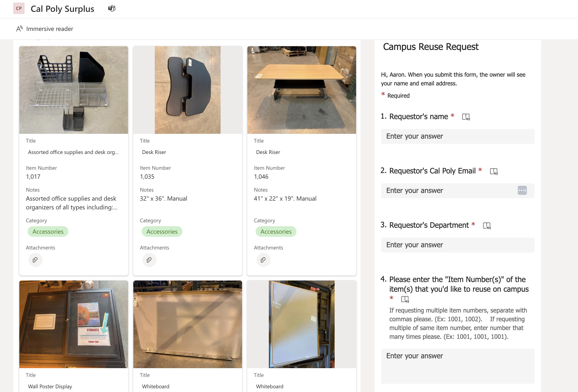Read aloud the Item Number question

tap(405, 299)
